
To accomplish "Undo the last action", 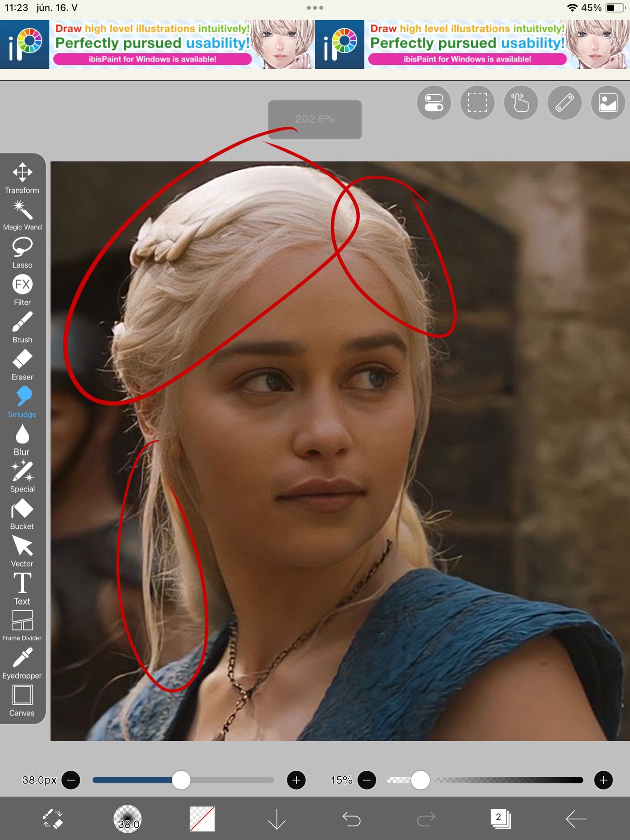I will (x=351, y=819).
